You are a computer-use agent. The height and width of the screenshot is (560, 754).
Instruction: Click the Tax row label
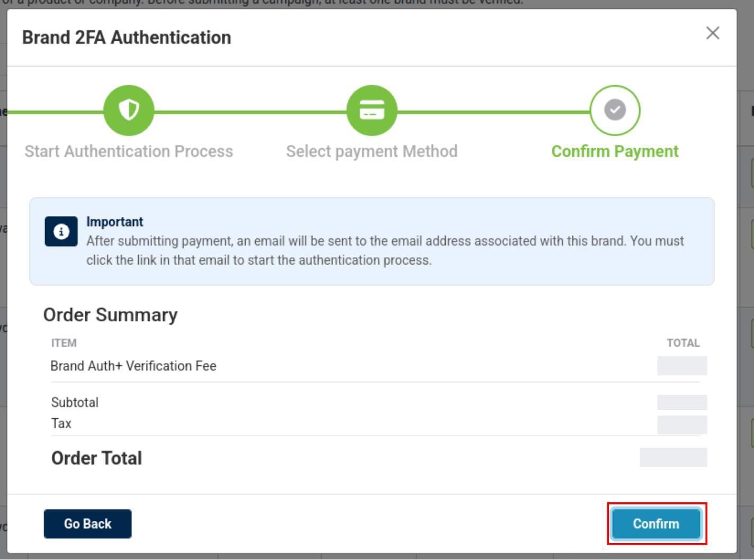(x=61, y=423)
